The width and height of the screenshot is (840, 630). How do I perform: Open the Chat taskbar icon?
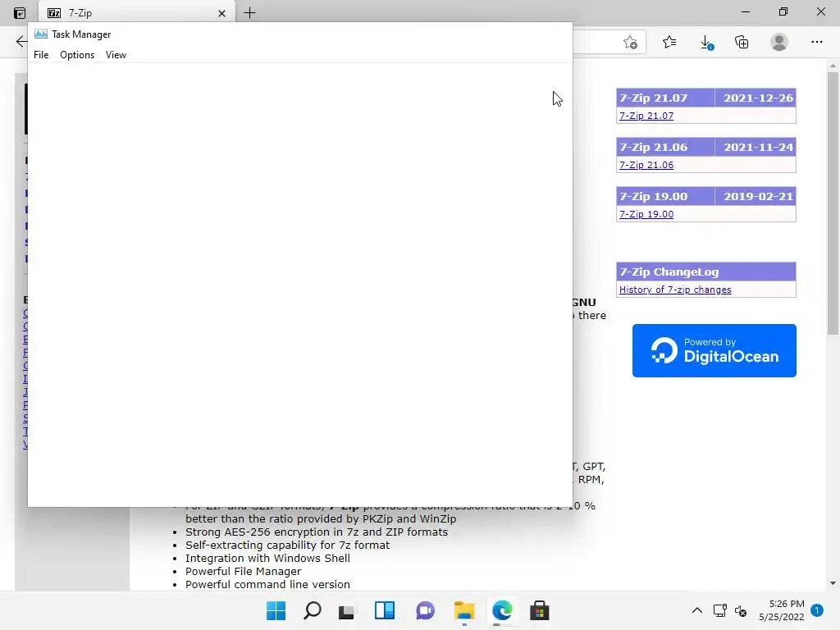(425, 610)
